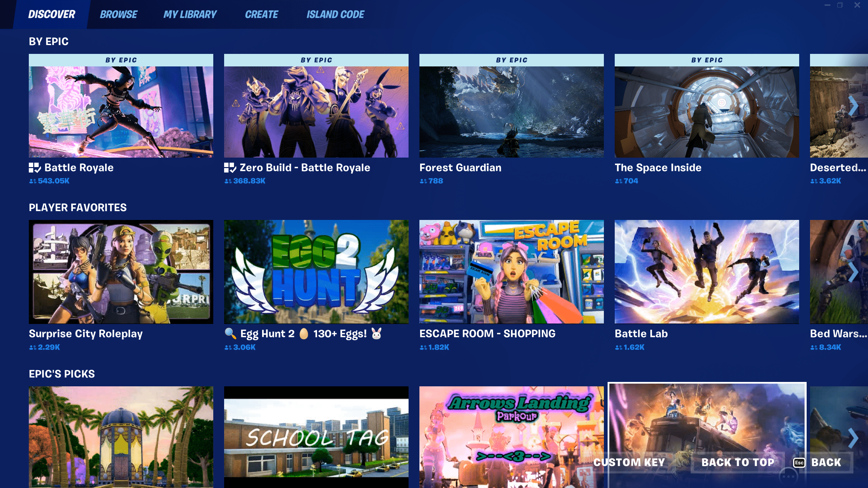Click the 8.34K player count
The width and height of the screenshot is (868, 488).
[x=830, y=347]
